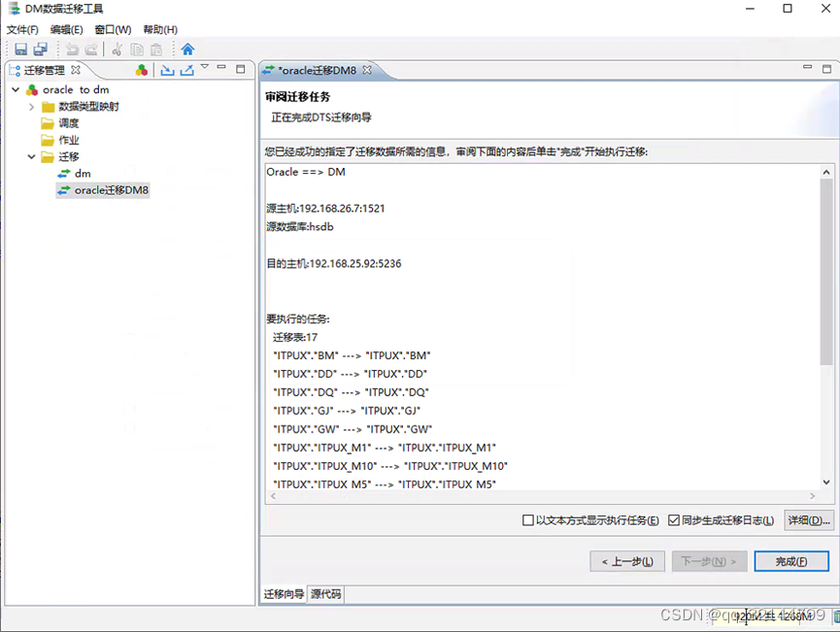Click the Save toolbar icon
Screen dimensions: 840x632
pyautogui.click(x=21, y=50)
